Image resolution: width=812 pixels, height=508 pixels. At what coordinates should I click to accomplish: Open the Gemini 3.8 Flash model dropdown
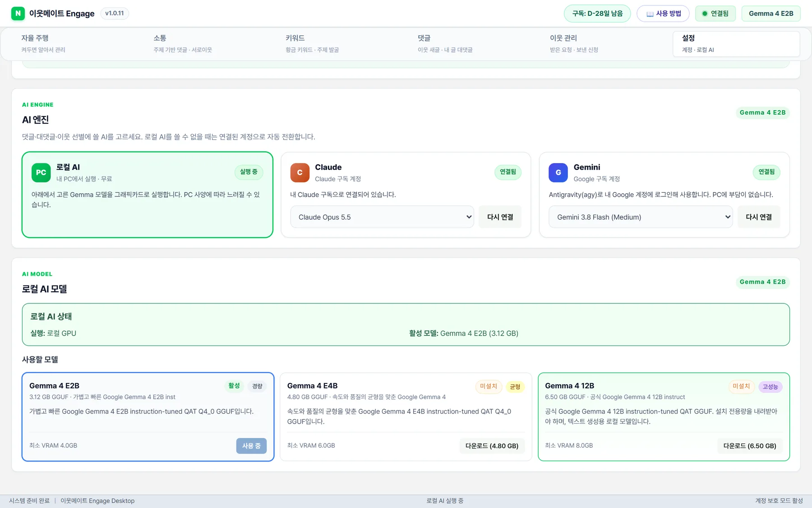click(x=641, y=217)
